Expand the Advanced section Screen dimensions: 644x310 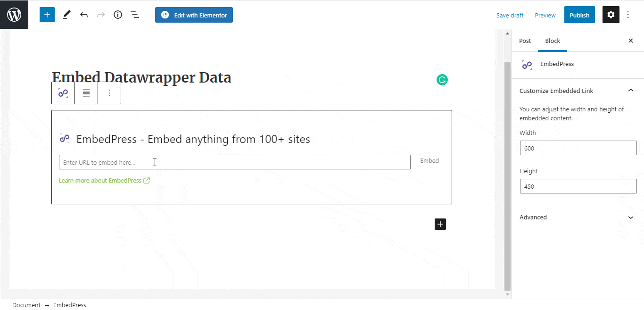click(x=577, y=217)
